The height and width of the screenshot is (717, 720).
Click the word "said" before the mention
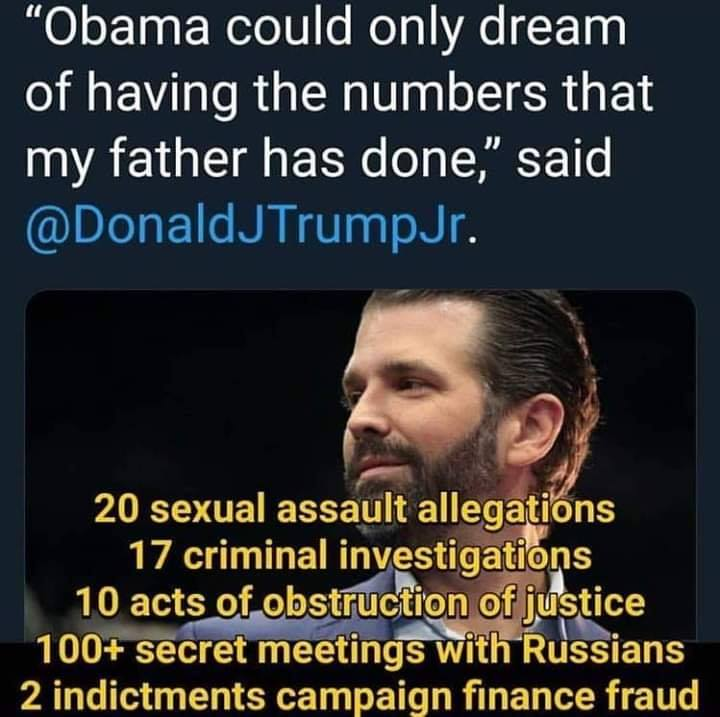pyautogui.click(x=564, y=159)
